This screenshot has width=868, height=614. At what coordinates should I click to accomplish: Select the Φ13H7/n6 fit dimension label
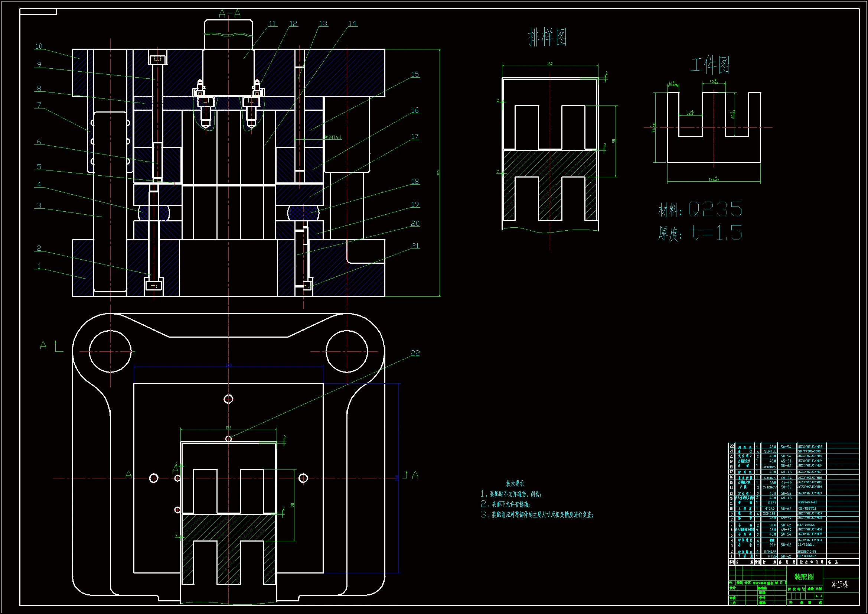click(x=333, y=137)
